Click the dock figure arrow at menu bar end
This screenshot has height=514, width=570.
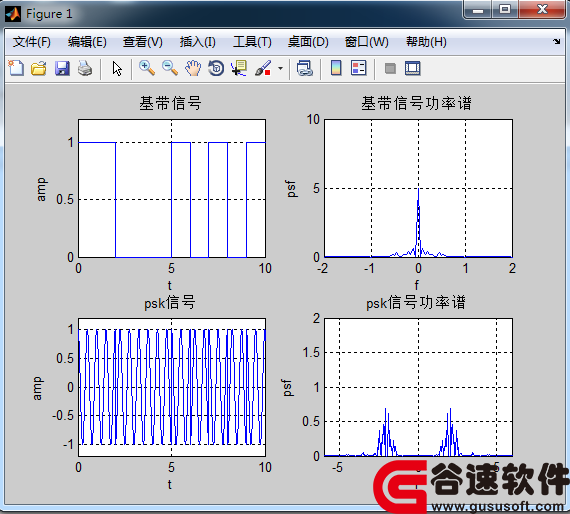coord(557,41)
